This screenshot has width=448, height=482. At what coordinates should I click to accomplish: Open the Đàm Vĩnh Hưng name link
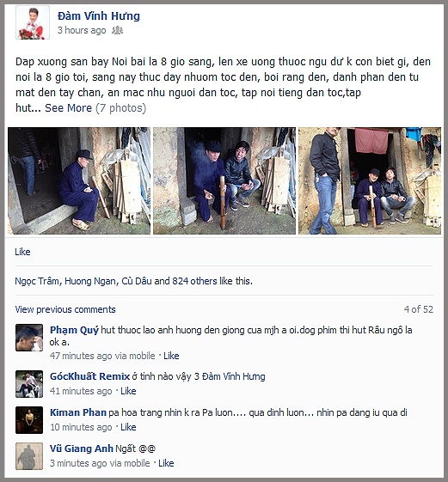pos(99,15)
